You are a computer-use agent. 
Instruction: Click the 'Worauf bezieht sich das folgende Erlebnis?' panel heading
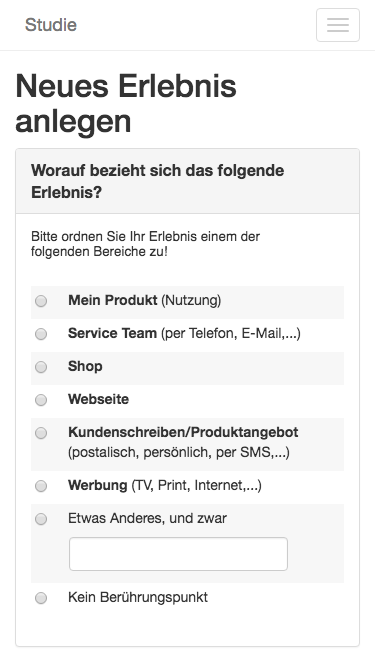(x=188, y=181)
